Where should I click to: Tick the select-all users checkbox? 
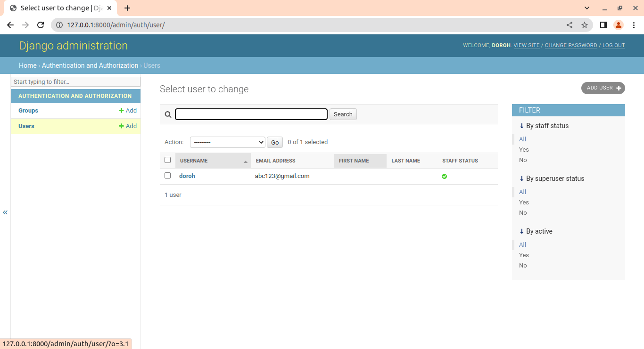pyautogui.click(x=167, y=160)
